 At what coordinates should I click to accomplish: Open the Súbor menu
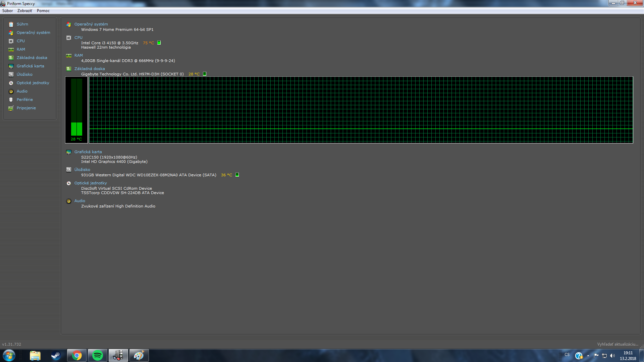[7, 11]
